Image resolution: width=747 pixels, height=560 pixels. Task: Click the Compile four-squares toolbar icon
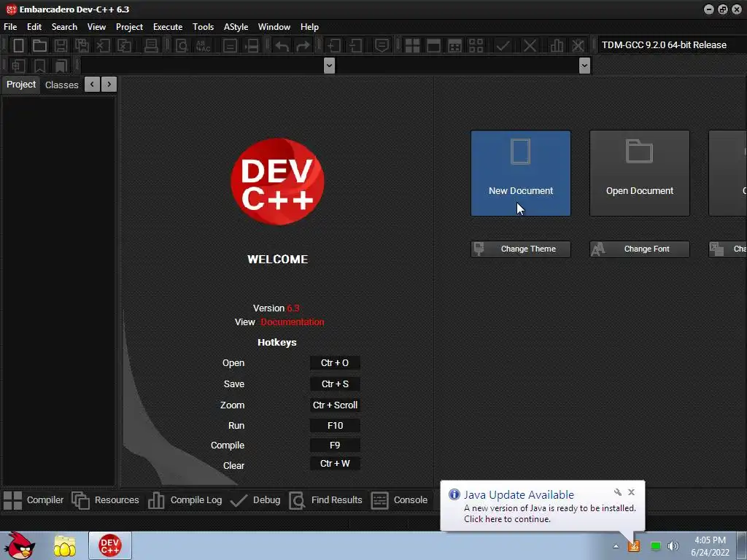[412, 46]
